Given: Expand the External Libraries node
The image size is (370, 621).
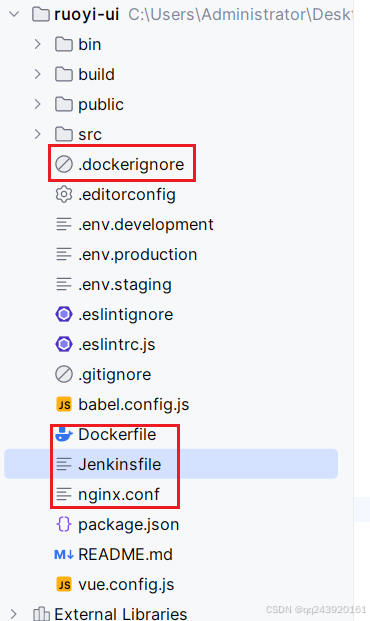Looking at the screenshot, I should pos(14,614).
